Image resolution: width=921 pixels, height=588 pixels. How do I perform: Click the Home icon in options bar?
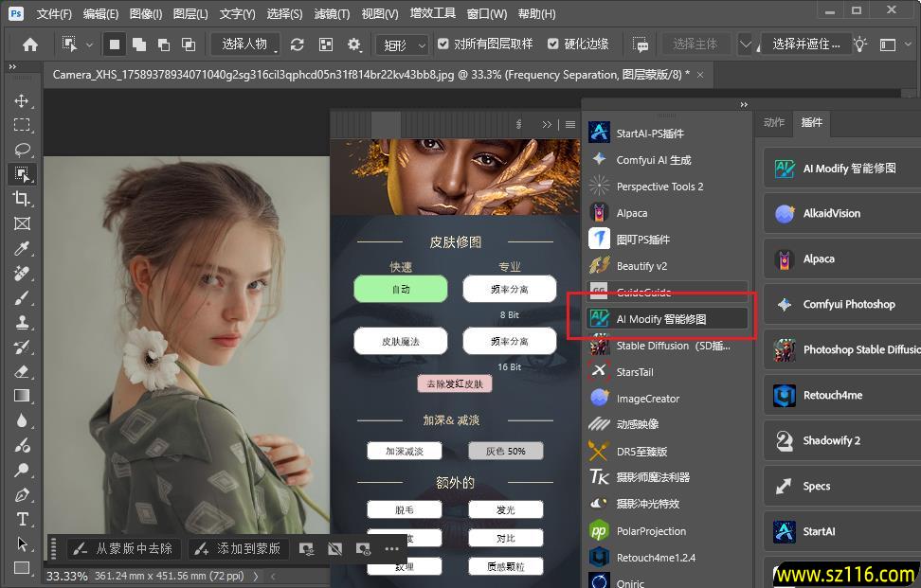(30, 45)
